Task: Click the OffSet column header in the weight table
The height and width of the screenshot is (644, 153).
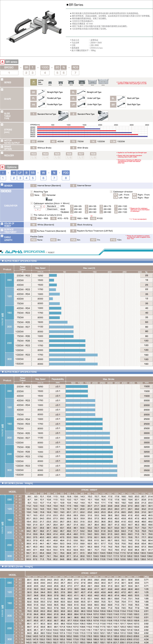Action: [x=146, y=577]
